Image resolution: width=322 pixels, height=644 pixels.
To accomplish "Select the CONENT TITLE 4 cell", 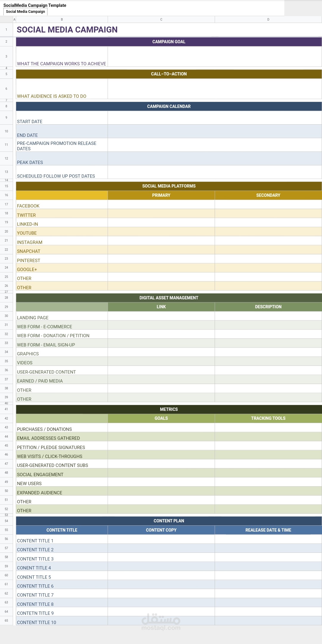I will [x=62, y=566].
